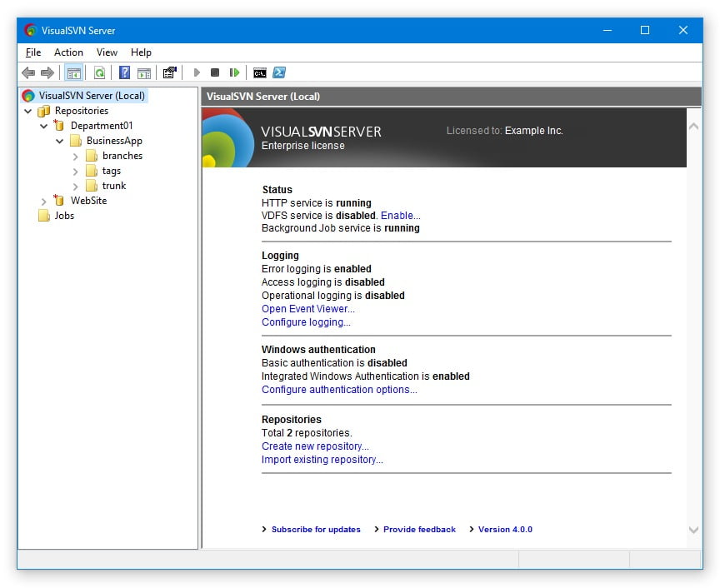Select the 'Jobs' tree label
Image resolution: width=720 pixels, height=588 pixels.
[64, 215]
